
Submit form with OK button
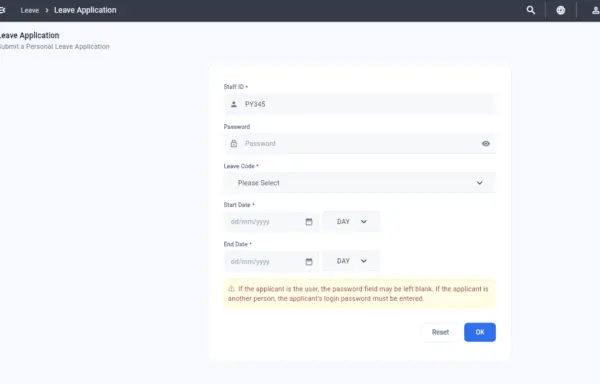(x=480, y=332)
